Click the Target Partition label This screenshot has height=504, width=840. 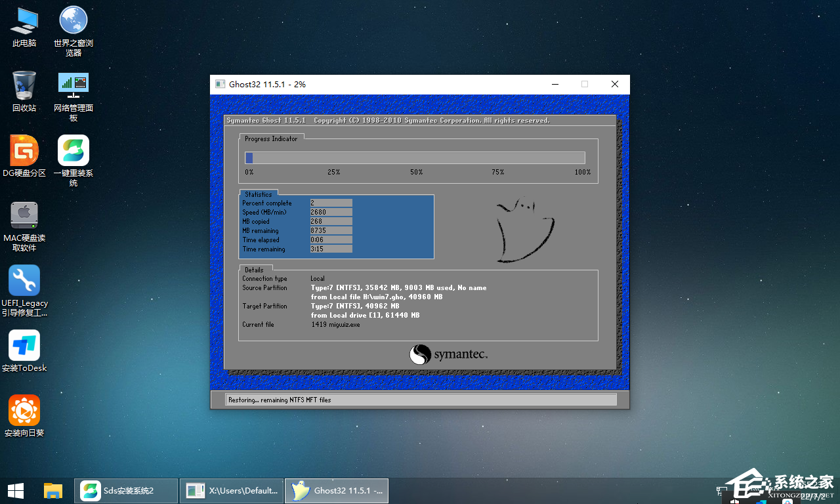(264, 306)
